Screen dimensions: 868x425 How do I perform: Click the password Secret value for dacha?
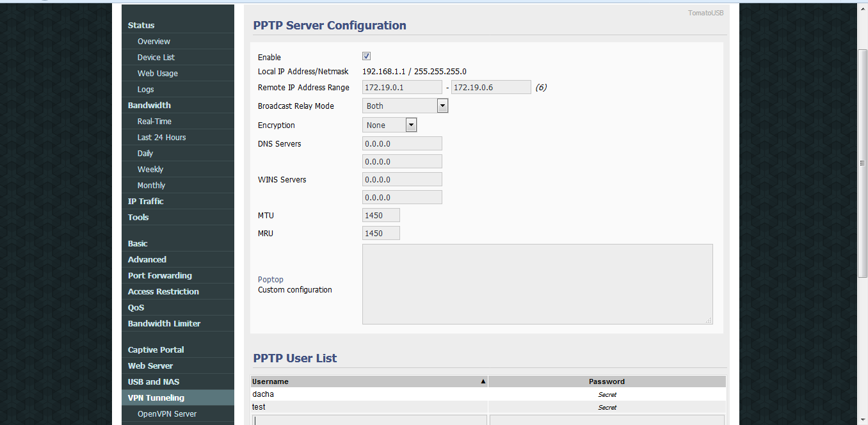pos(607,395)
